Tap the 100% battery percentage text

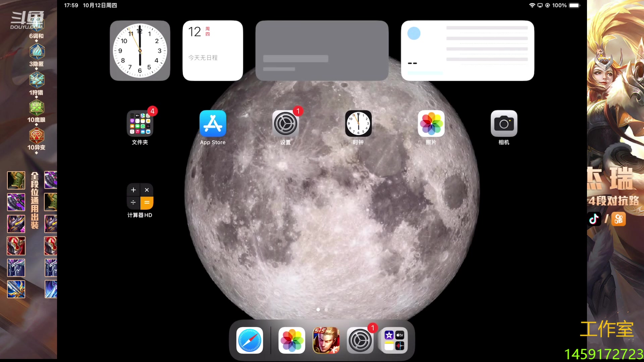coord(559,5)
